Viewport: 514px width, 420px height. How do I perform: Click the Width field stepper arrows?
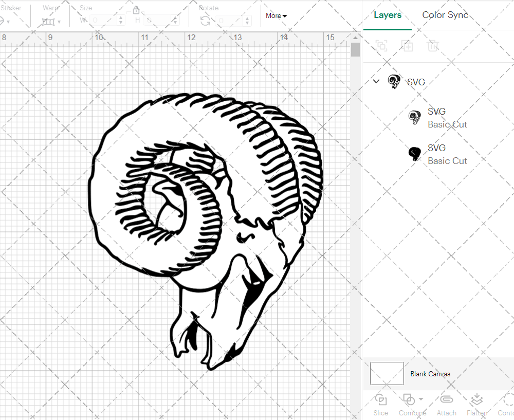click(121, 21)
